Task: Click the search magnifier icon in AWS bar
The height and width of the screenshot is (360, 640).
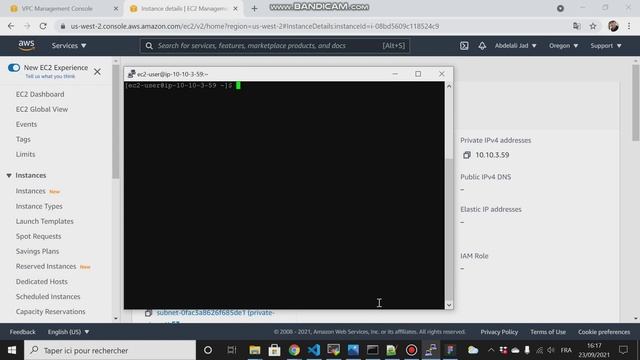Action: (x=149, y=46)
